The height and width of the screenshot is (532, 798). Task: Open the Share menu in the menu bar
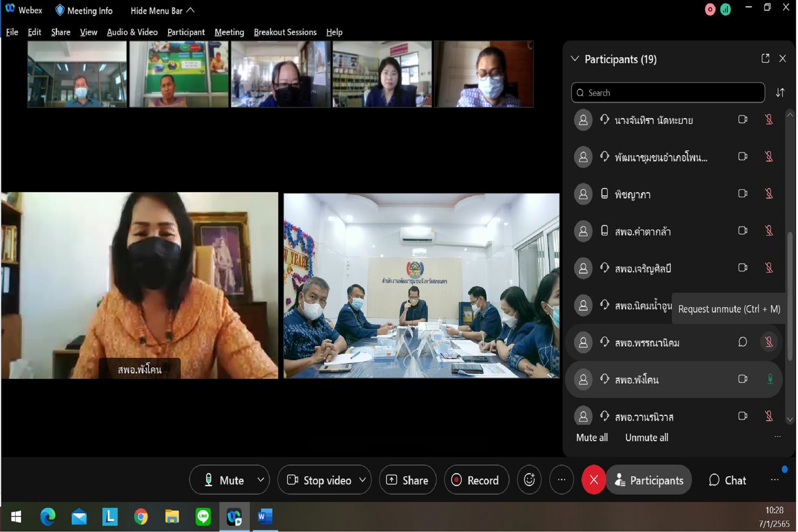pos(61,32)
